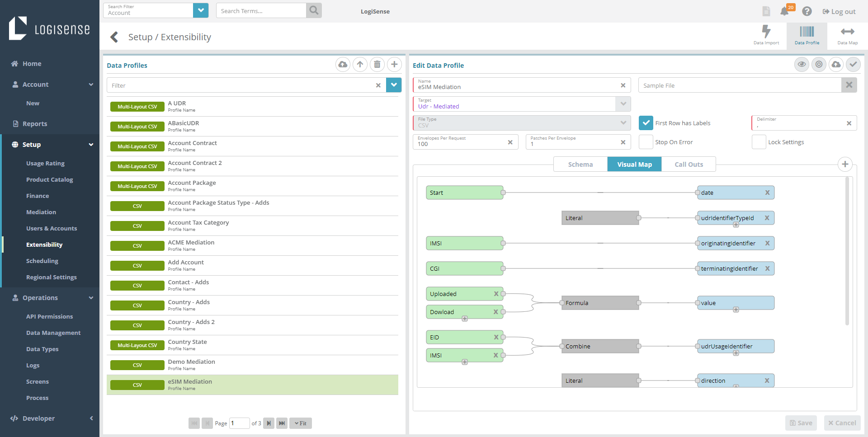The image size is (868, 437).
Task: Click the eye preview icon in Edit Data Profile
Action: (802, 65)
